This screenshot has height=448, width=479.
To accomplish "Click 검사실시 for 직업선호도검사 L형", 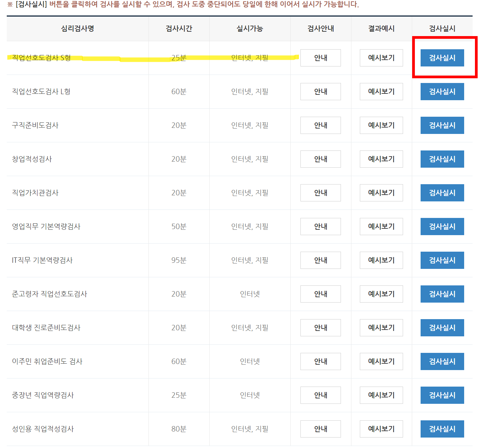I will [x=442, y=91].
